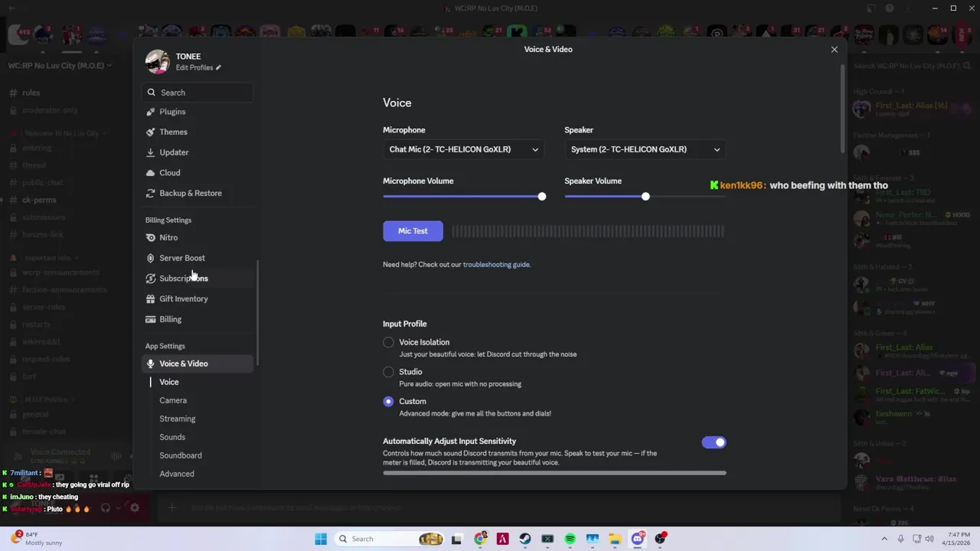The height and width of the screenshot is (551, 980).
Task: Click the taskbar microphone tray icon
Action: [901, 539]
